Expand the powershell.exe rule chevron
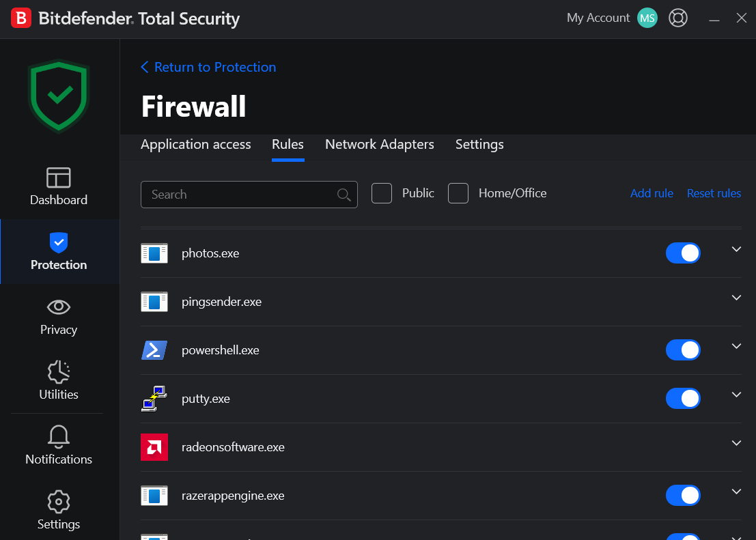This screenshot has height=540, width=756. 736,346
